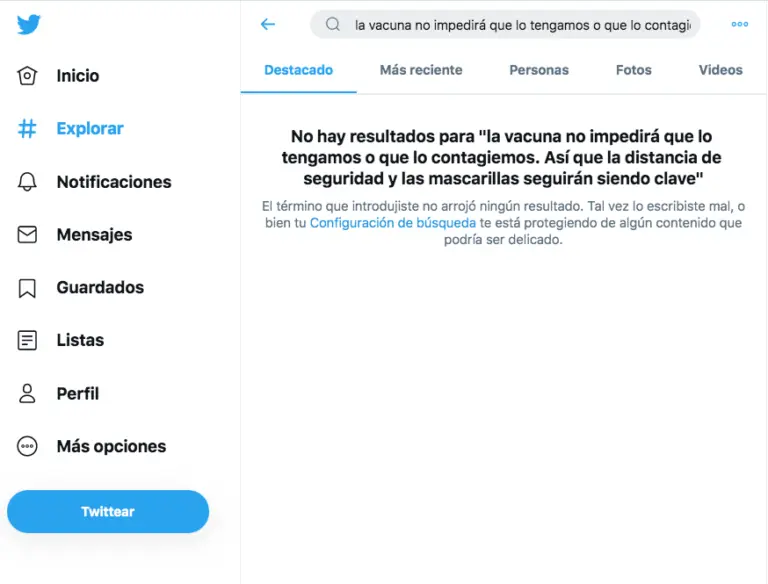768x584 pixels.
Task: Open the Configuración de búsqueda link
Action: (x=393, y=223)
